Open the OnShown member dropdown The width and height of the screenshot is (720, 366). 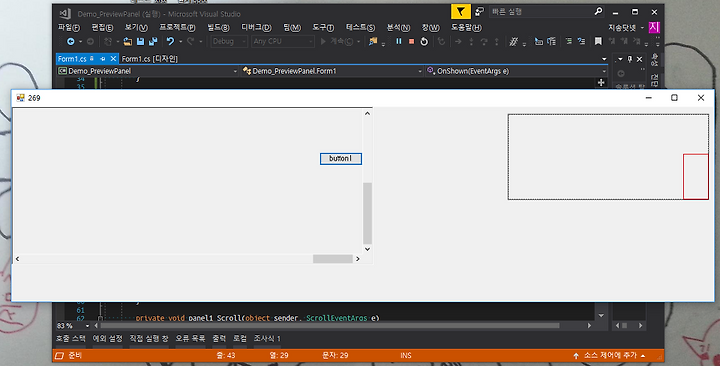516,71
